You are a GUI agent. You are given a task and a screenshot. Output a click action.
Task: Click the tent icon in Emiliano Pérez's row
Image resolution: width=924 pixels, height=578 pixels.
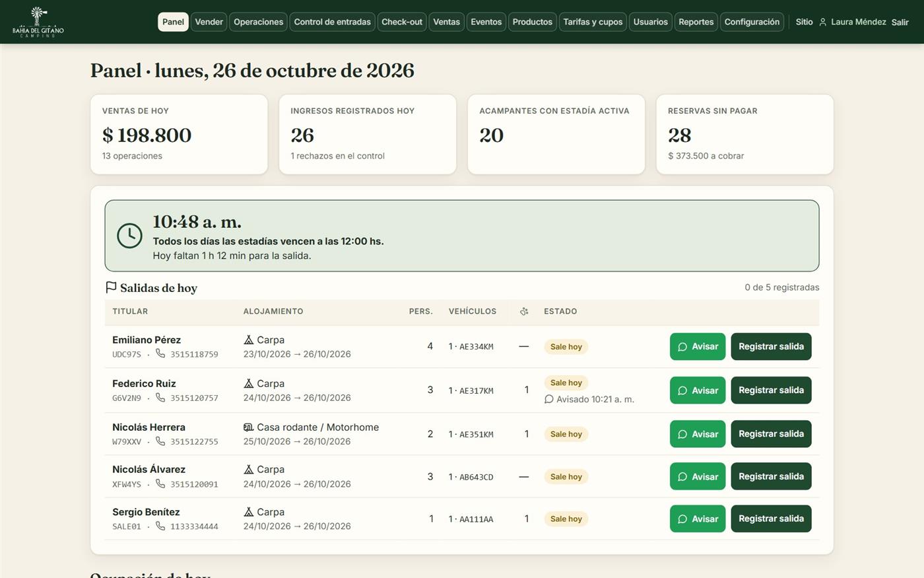249,340
